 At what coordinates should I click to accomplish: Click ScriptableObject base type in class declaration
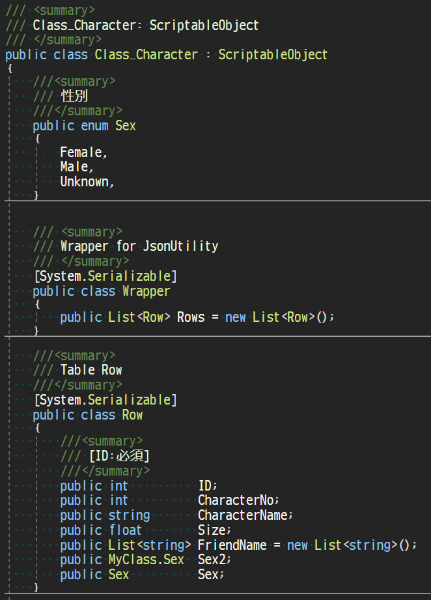(273, 54)
